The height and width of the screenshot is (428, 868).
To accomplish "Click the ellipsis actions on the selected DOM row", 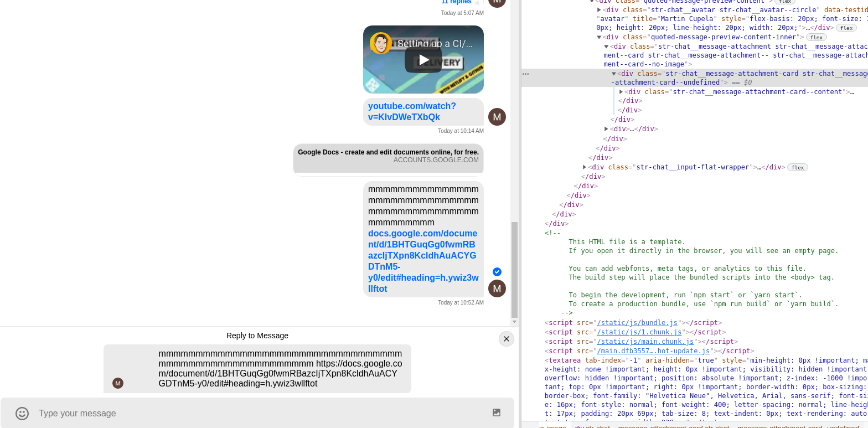I will [x=525, y=74].
